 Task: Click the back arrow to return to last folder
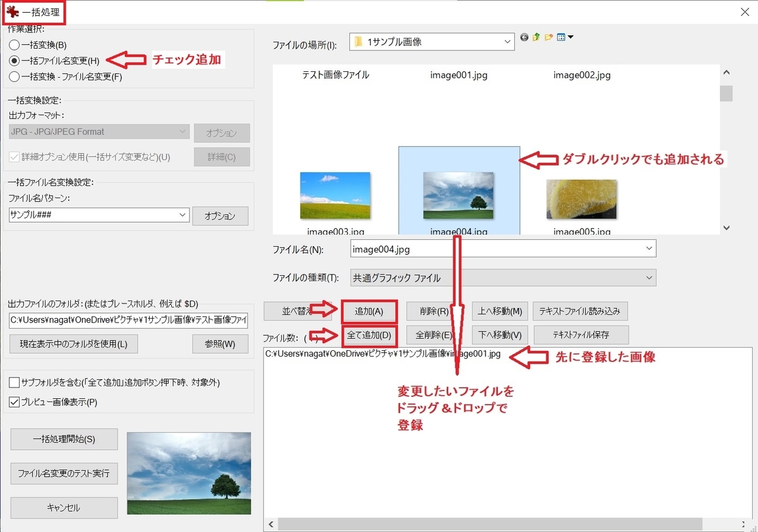524,37
